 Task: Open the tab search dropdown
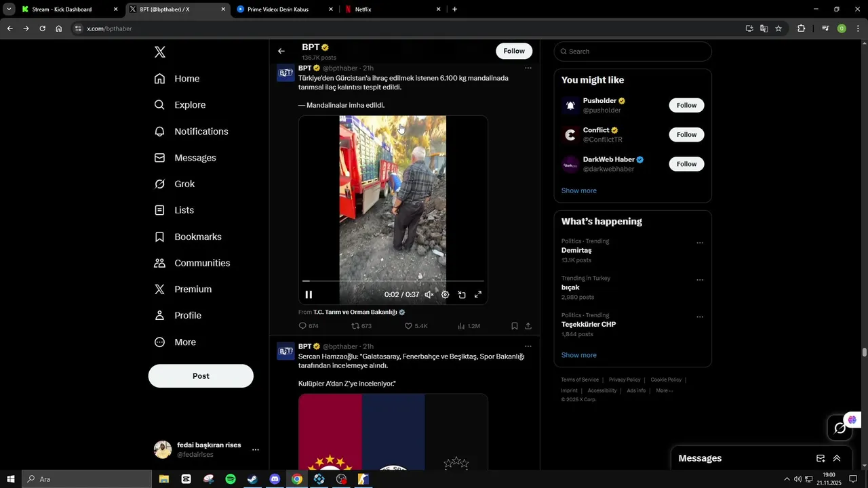coord(9,9)
